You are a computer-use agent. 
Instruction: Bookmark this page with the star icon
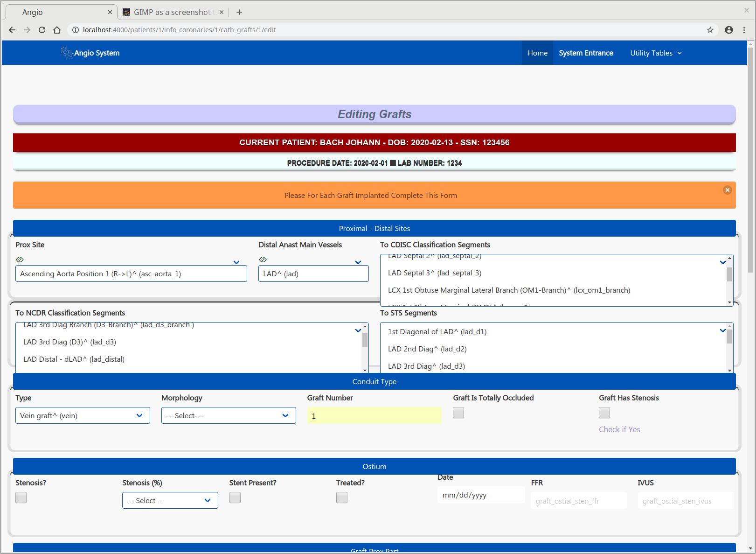pos(710,30)
